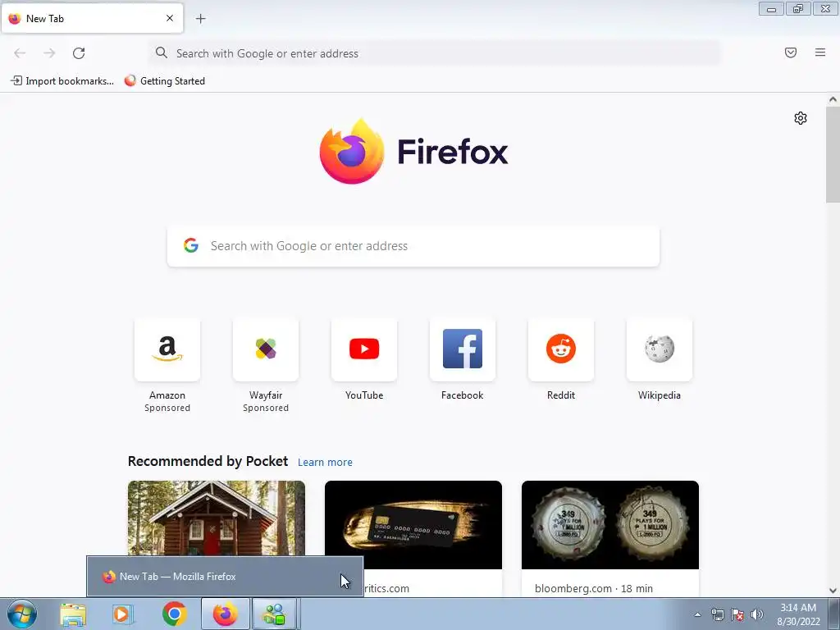Open the volume speaker icon
This screenshot has width=840, height=630.
(757, 614)
